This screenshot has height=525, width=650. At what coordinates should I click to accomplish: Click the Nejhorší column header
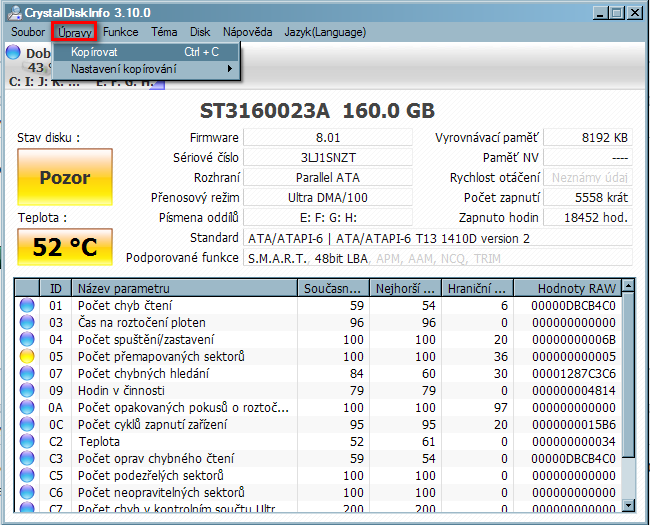tap(405, 288)
